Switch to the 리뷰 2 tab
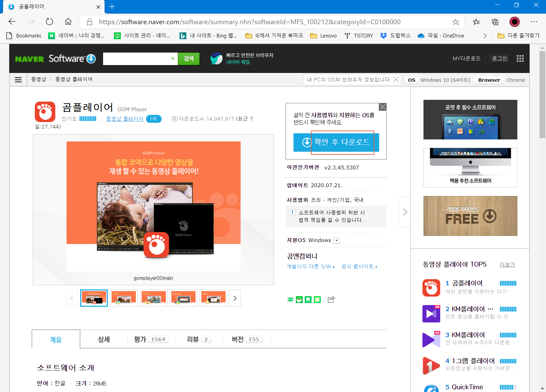The width and height of the screenshot is (546, 392). pyautogui.click(x=199, y=339)
